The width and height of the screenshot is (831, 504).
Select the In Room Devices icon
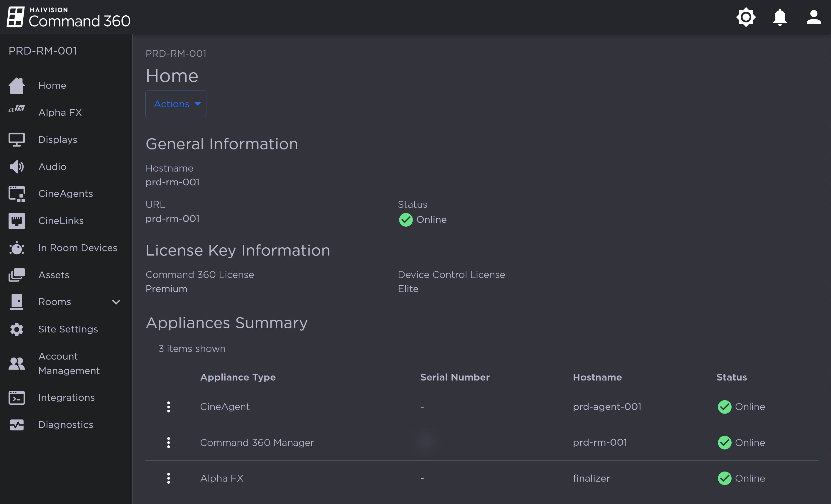[x=17, y=248]
